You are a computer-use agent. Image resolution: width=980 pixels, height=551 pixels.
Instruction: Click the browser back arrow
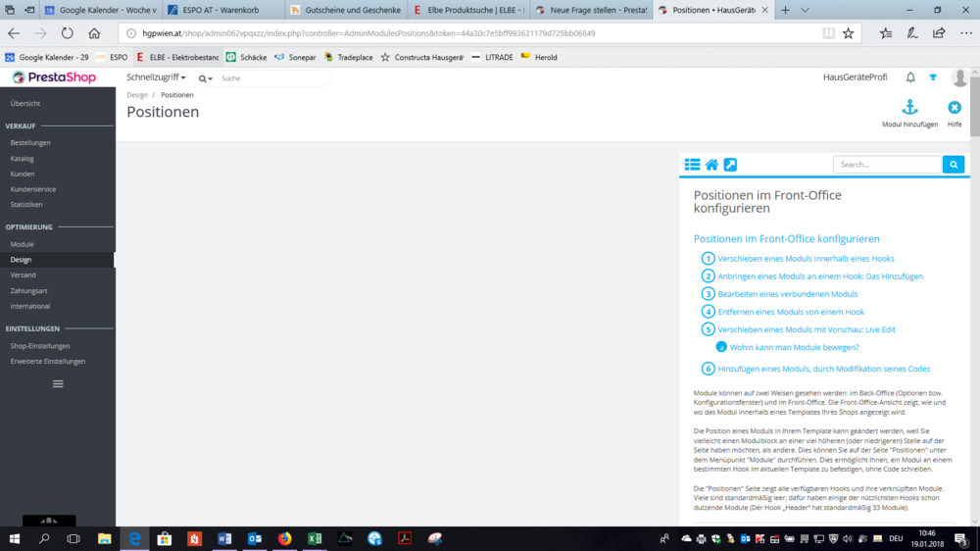click(x=14, y=33)
